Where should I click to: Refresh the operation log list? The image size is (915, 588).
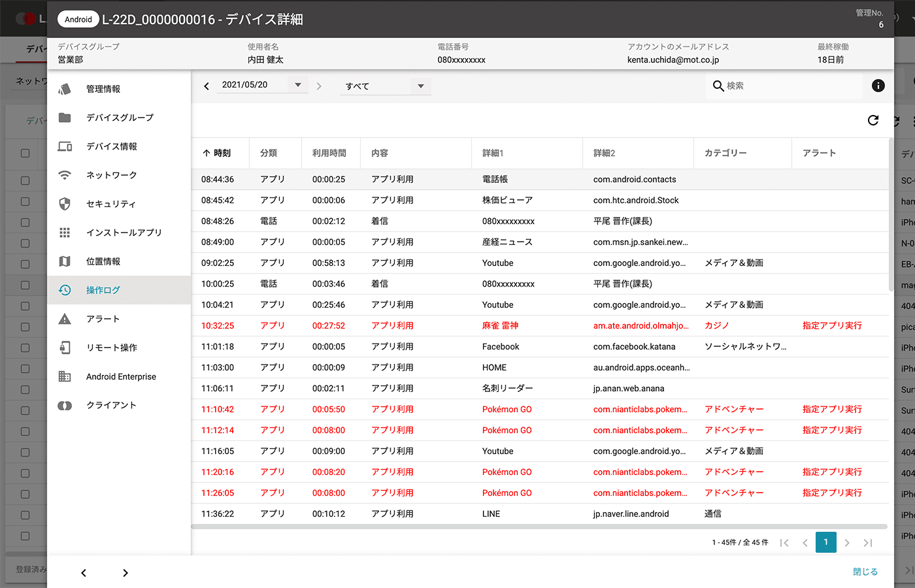(873, 120)
